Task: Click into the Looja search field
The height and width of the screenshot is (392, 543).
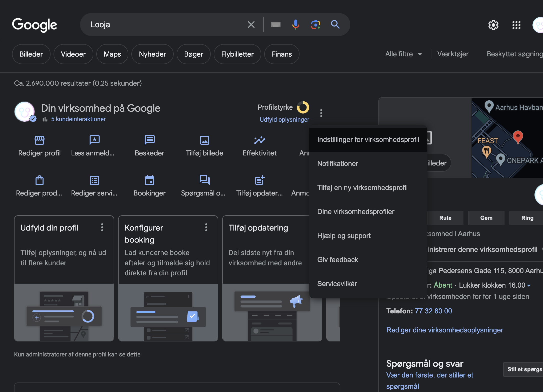Action: tap(165, 25)
